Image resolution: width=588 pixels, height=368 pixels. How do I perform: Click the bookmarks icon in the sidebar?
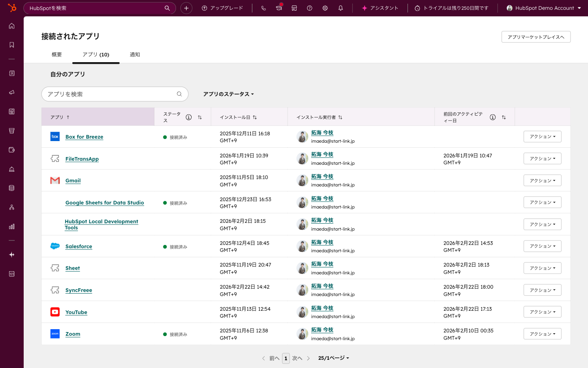(12, 45)
